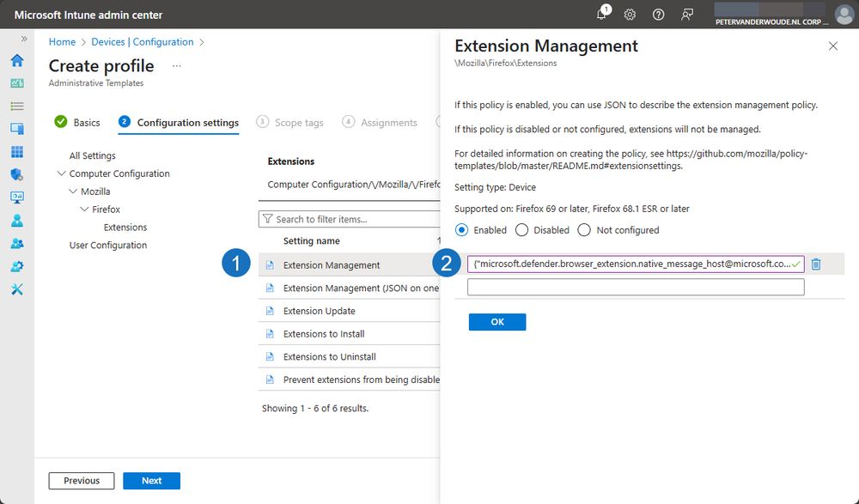859x504 pixels.
Task: Open the Groups icon in sidebar
Action: point(17,243)
